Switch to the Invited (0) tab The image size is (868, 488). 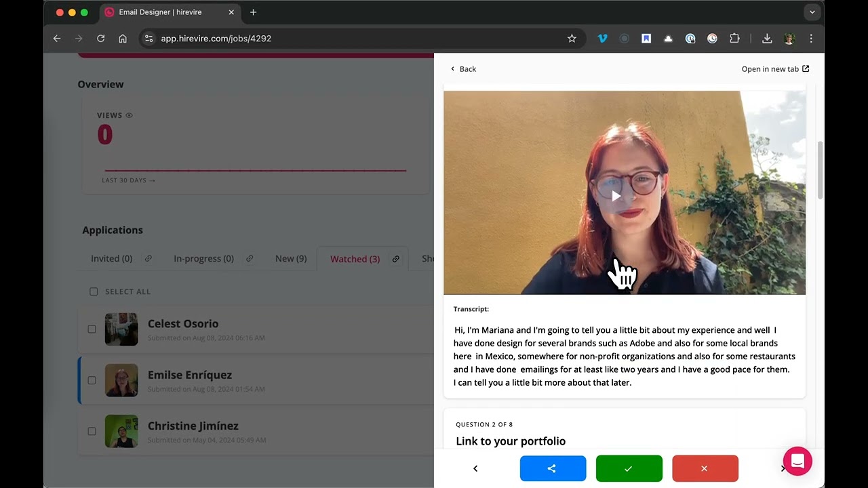coord(111,259)
